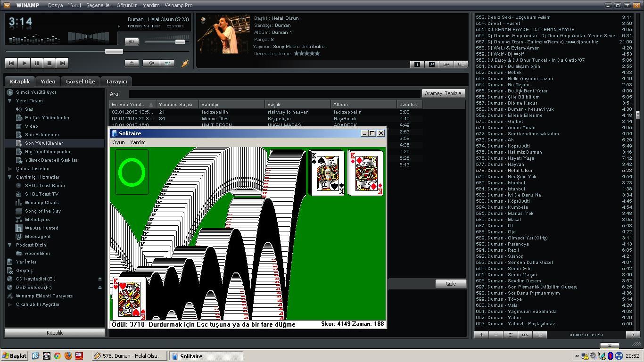Viewport: 644px width, 362px height.
Task: Mute sound with the speaker button
Action: (132, 41)
